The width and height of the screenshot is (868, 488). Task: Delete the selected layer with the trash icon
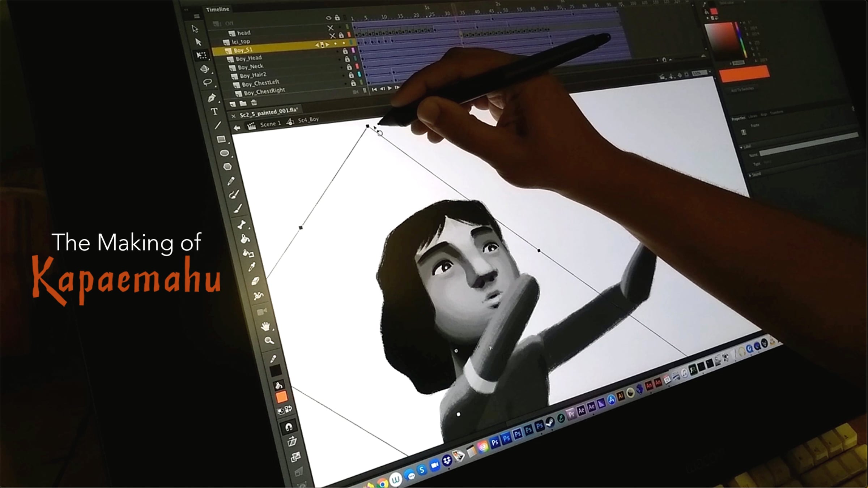click(254, 103)
